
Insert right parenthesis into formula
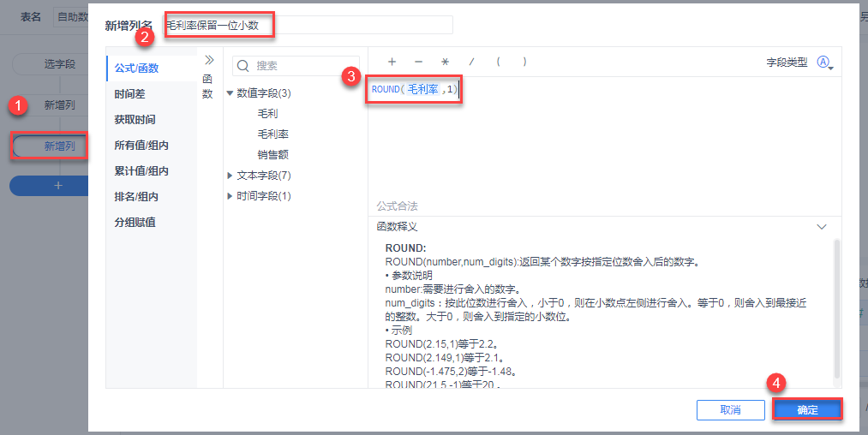pyautogui.click(x=524, y=62)
